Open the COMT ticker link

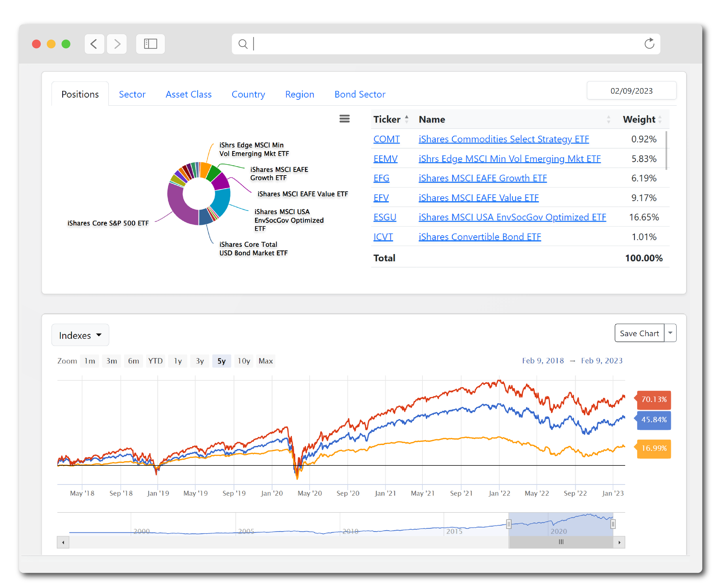pyautogui.click(x=386, y=139)
